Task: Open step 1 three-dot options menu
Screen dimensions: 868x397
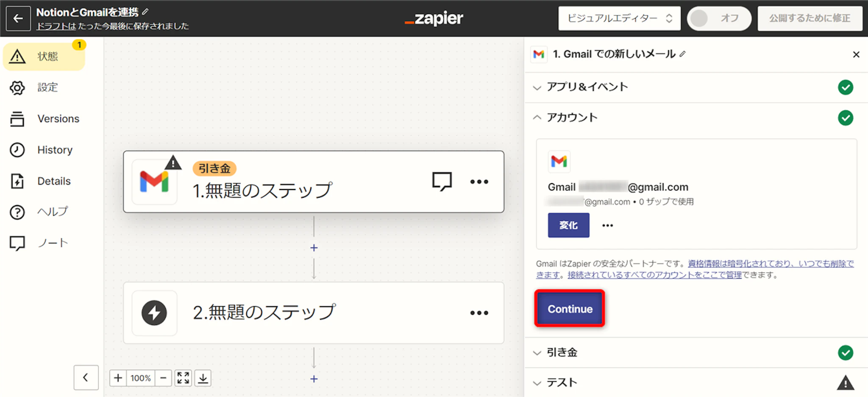Action: [479, 182]
